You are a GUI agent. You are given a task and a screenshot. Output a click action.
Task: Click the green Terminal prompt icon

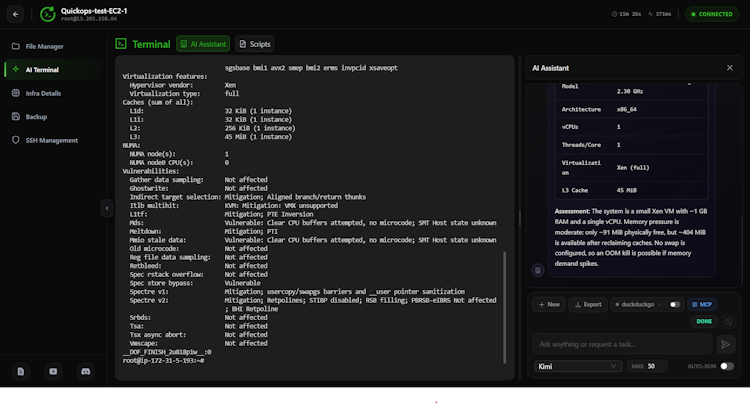click(121, 44)
